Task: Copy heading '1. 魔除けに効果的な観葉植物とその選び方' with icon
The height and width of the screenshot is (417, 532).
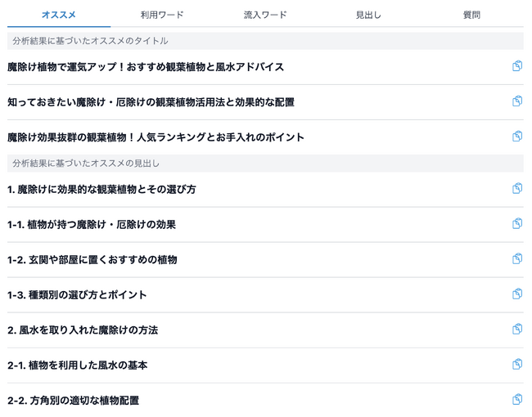Action: pyautogui.click(x=516, y=189)
